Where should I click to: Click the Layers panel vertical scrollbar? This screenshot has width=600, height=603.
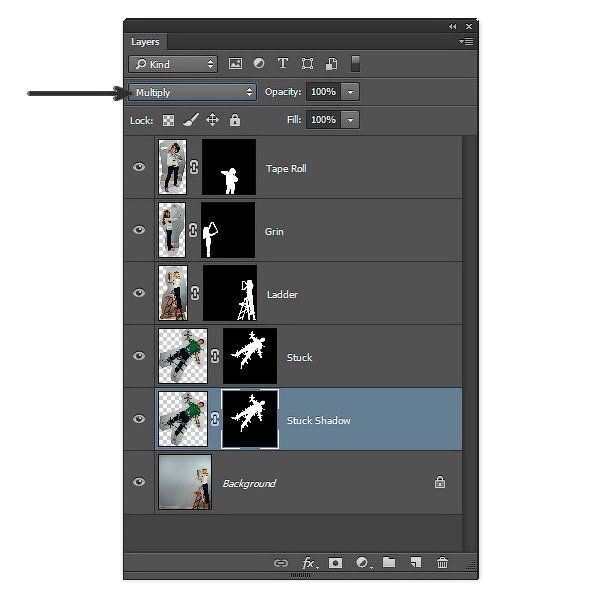469,344
